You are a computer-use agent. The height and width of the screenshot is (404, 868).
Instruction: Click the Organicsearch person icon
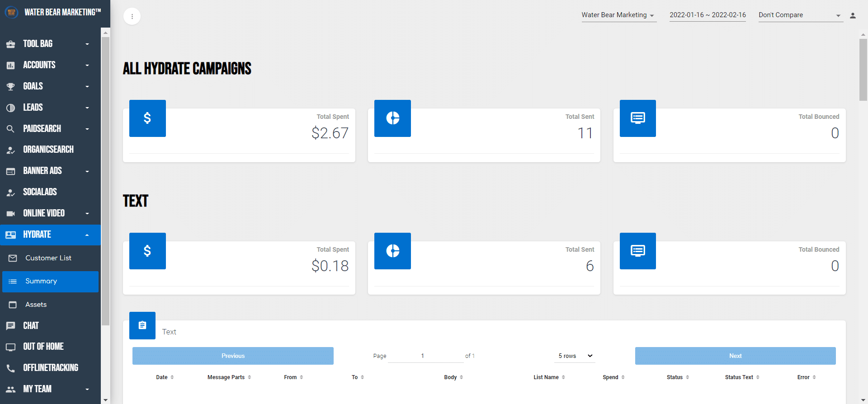pos(11,150)
